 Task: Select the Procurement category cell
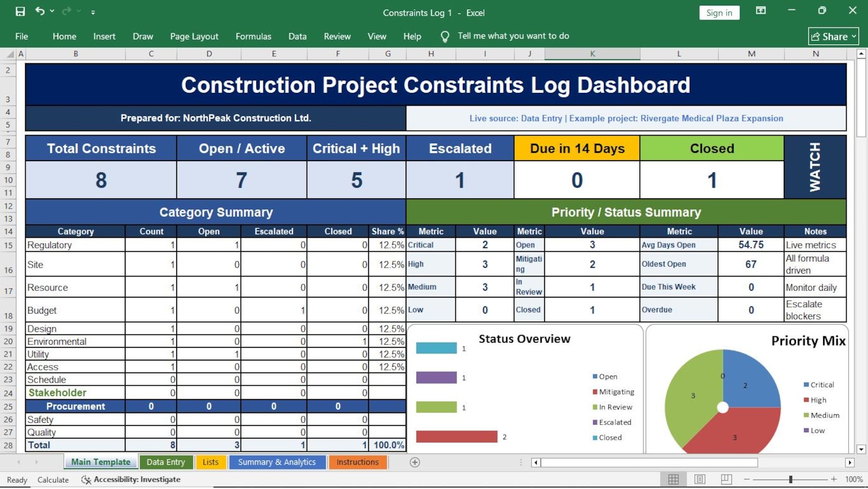click(x=75, y=406)
